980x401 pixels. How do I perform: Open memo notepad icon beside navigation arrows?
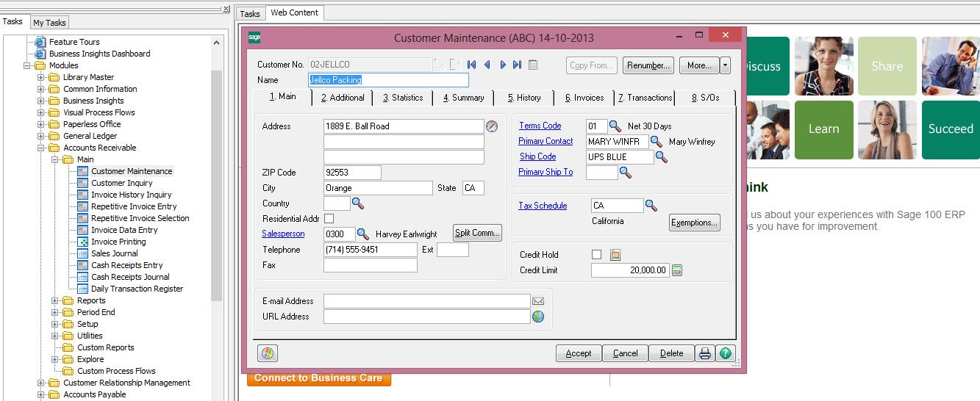[533, 65]
